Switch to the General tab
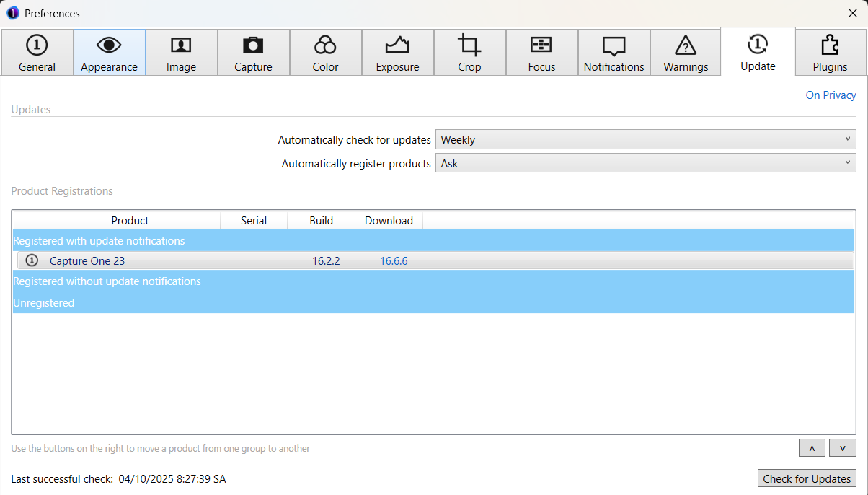The width and height of the screenshot is (868, 495). point(37,45)
